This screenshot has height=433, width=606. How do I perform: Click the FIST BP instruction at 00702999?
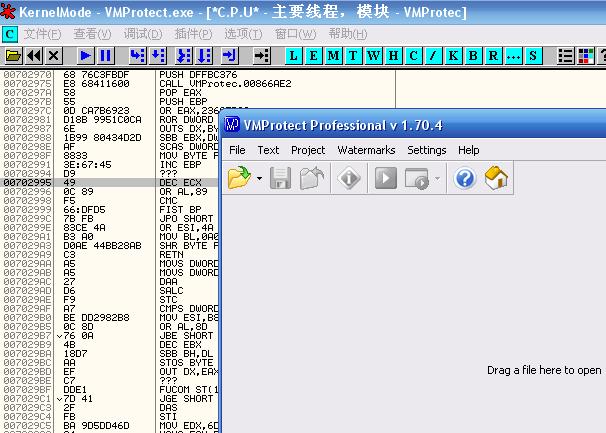180,210
